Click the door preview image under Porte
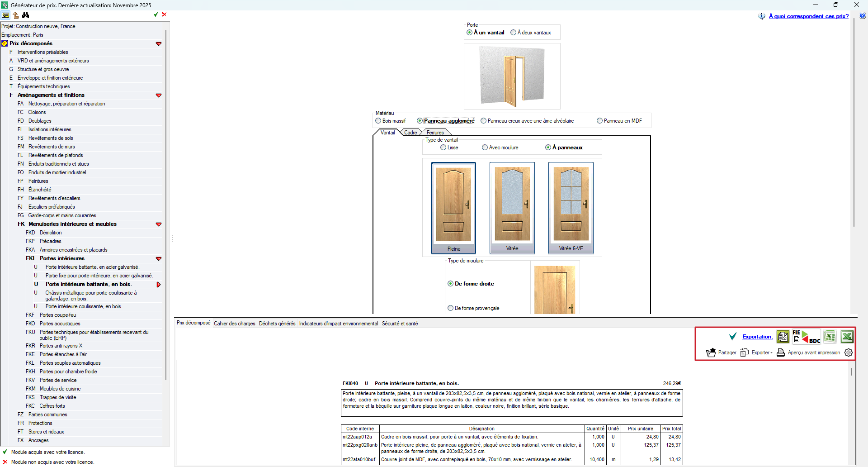Screen dimensions: 868x467 [512, 76]
